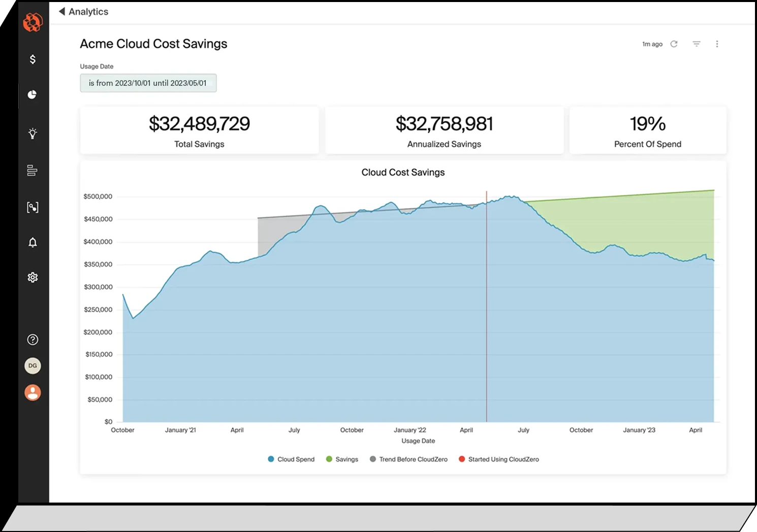The width and height of the screenshot is (757, 532).
Task: Open the bell notifications icon
Action: [33, 243]
